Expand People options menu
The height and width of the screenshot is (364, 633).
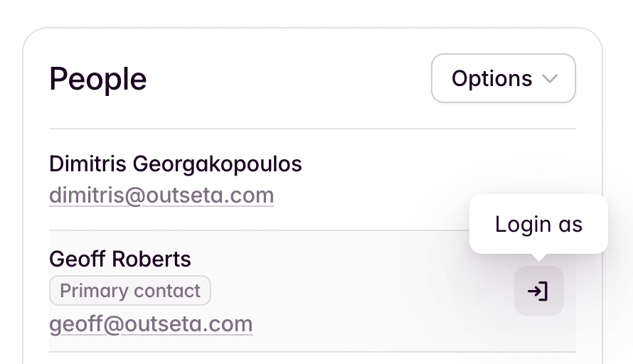point(504,78)
